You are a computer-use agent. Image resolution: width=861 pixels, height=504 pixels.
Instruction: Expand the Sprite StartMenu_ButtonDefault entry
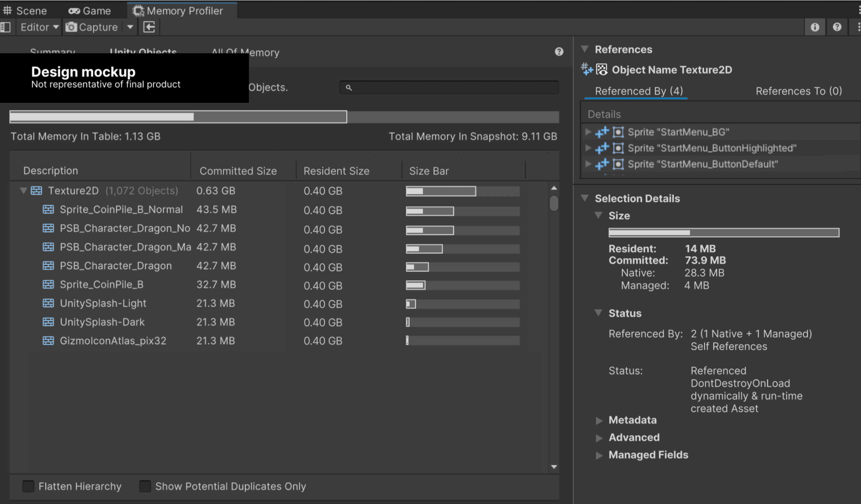point(588,164)
